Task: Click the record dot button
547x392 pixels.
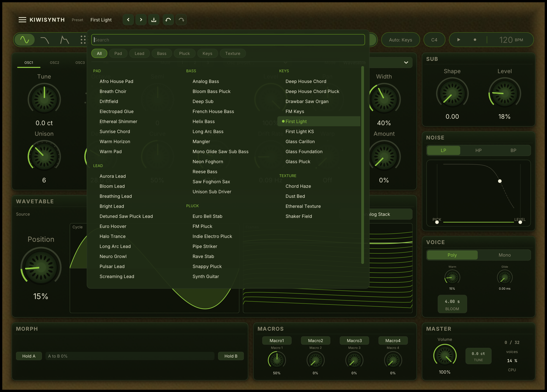Action: tap(475, 40)
